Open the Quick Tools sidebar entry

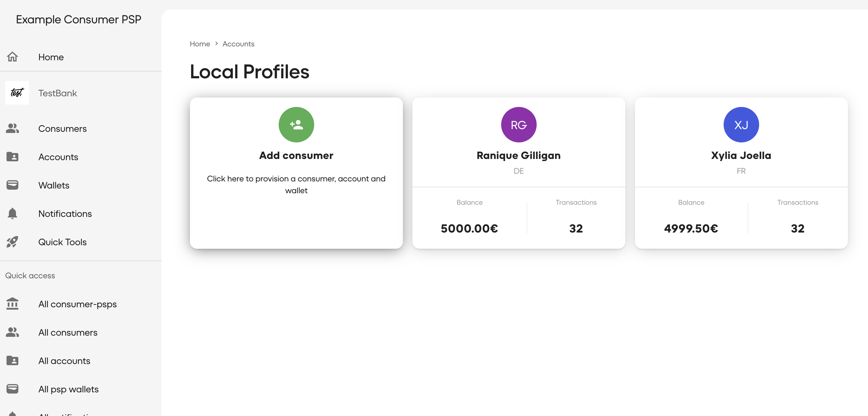pyautogui.click(x=62, y=242)
